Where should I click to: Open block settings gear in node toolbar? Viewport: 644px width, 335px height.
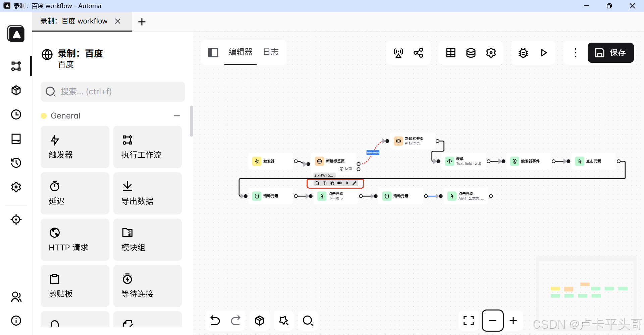tap(324, 183)
